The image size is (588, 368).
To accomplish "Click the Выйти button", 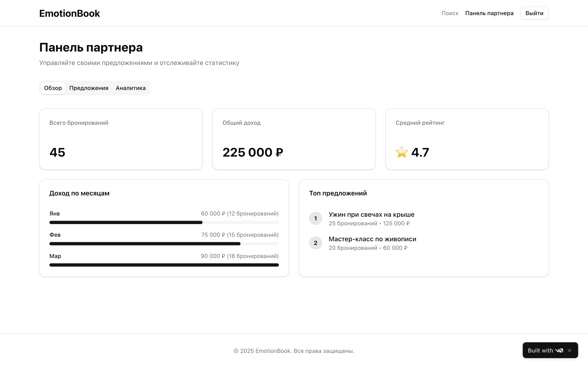I will [534, 13].
